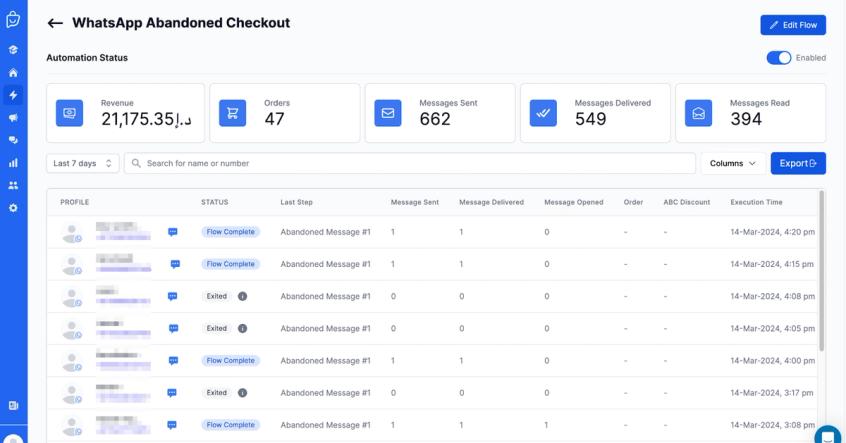Open the bar chart analytics icon
This screenshot has width=846, height=443.
pos(13,162)
